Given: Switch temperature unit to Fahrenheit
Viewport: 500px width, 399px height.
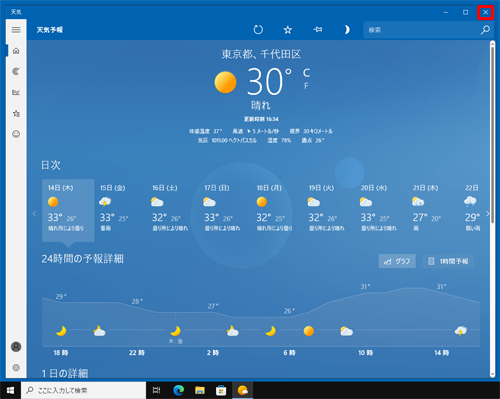Looking at the screenshot, I should [x=306, y=86].
